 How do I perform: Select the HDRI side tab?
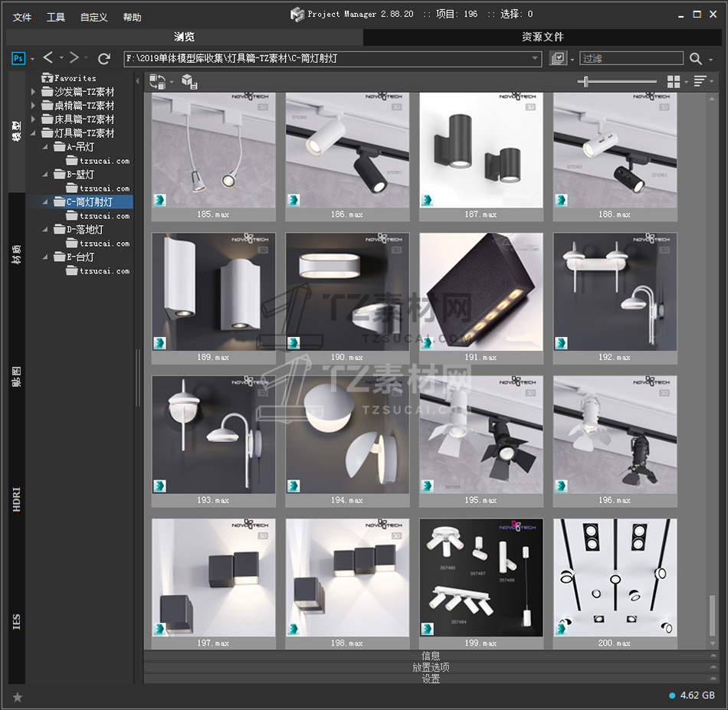pos(17,498)
